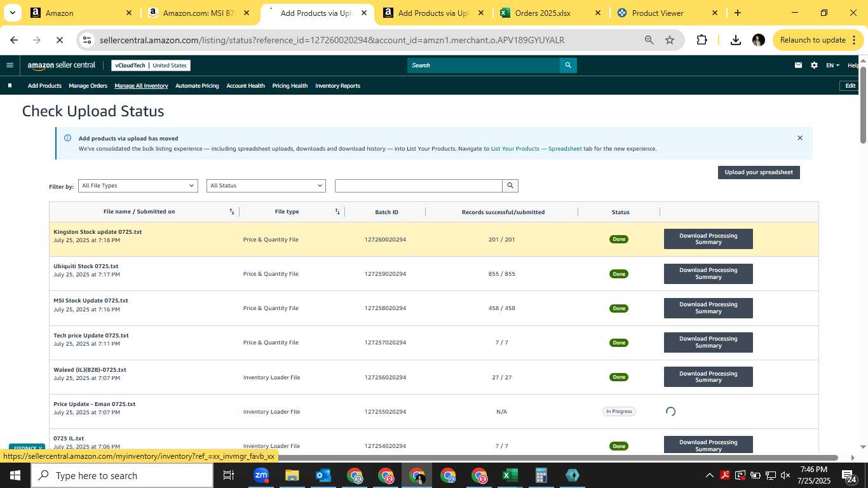Click the upload search text field
Screen dimensions: 868x488
tap(419, 186)
